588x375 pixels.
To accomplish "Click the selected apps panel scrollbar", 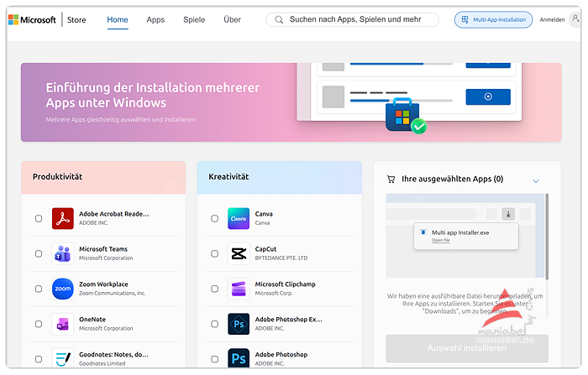I will click(547, 236).
